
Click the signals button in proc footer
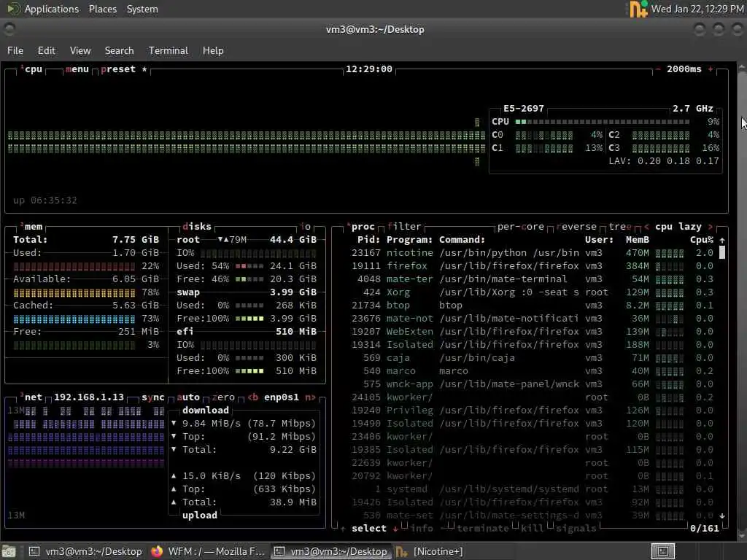point(576,528)
